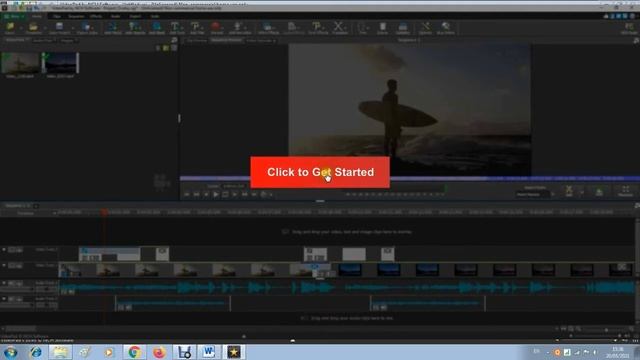Collapse the Video Track 2 expander
Viewport: 640px width, 360px height.
(4, 249)
